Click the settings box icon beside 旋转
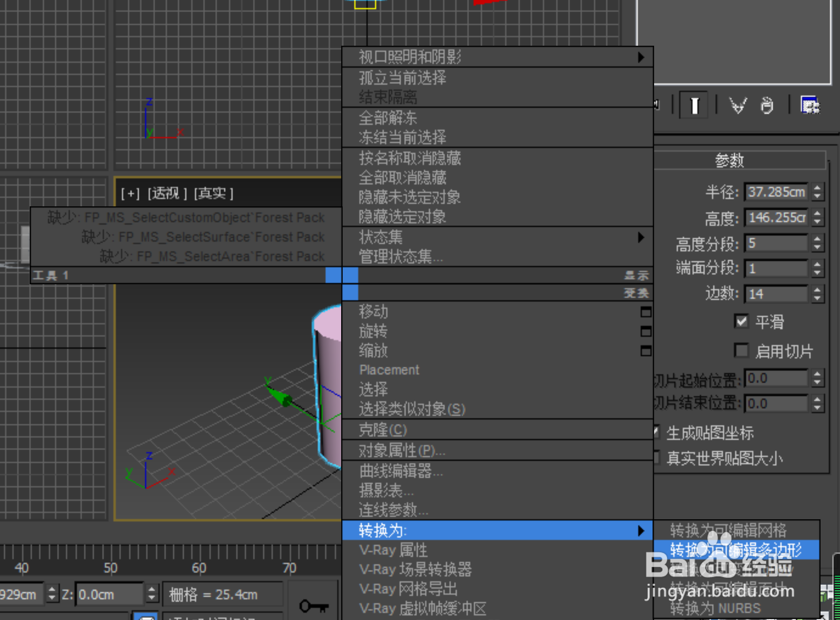This screenshot has height=620, width=840. (646, 331)
